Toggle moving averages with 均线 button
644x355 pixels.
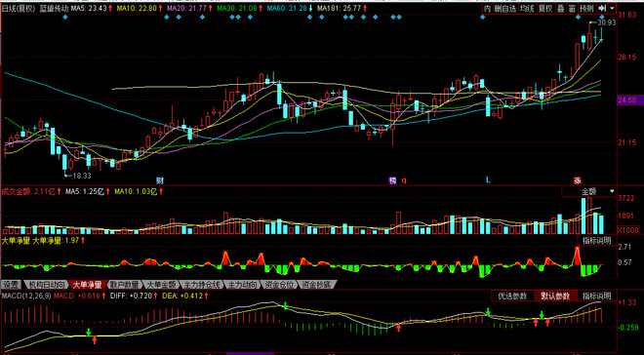527,8
